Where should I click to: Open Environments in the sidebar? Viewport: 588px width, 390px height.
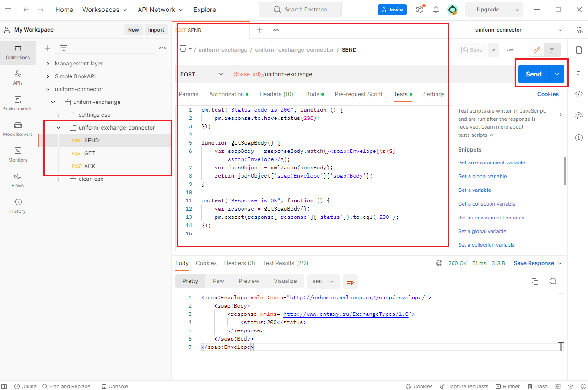[18, 104]
